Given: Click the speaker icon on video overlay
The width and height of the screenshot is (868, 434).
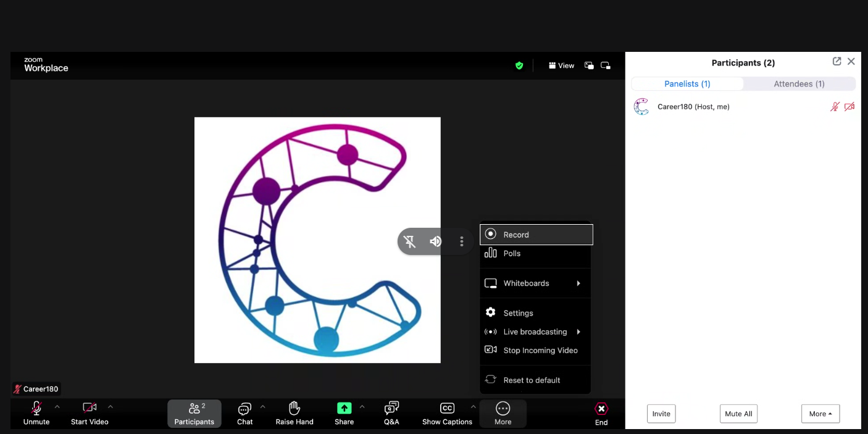Looking at the screenshot, I should [x=436, y=241].
